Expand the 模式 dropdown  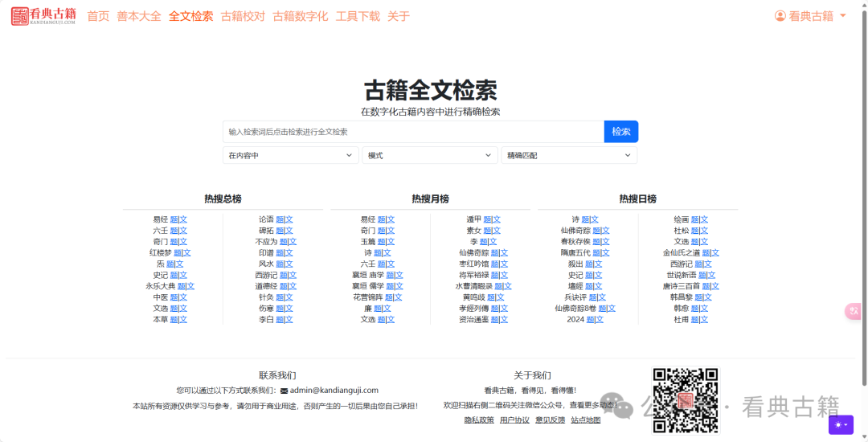click(x=429, y=155)
